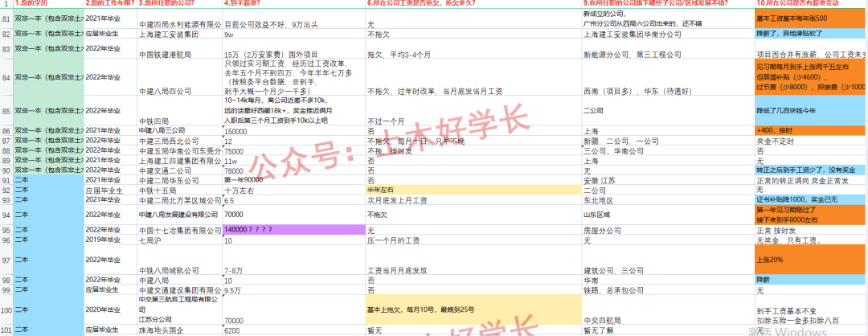Select row header 97

(6, 260)
